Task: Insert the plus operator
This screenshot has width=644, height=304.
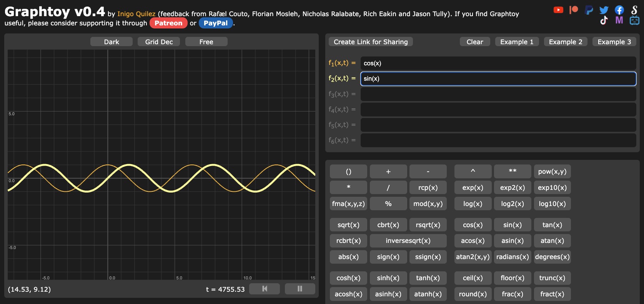Action: pos(388,171)
